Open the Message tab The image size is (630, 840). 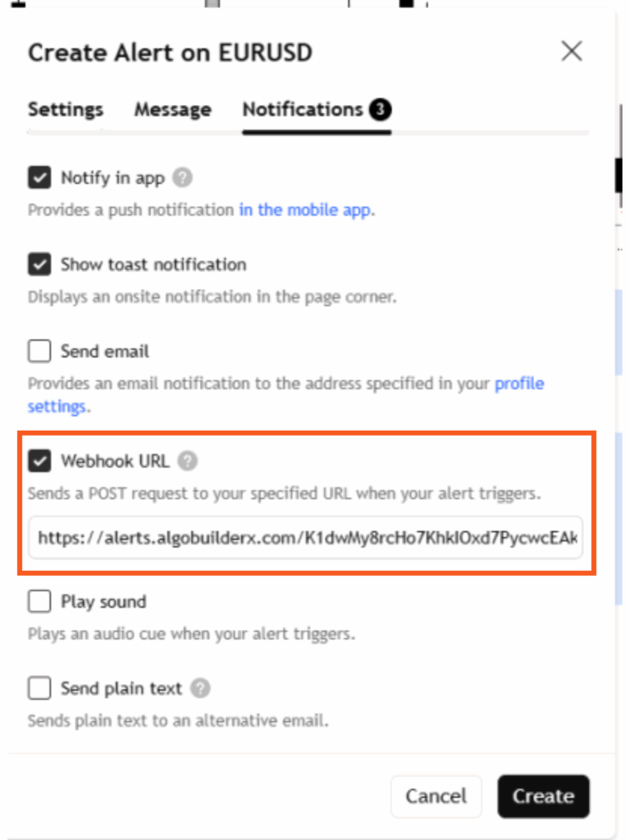point(172,109)
